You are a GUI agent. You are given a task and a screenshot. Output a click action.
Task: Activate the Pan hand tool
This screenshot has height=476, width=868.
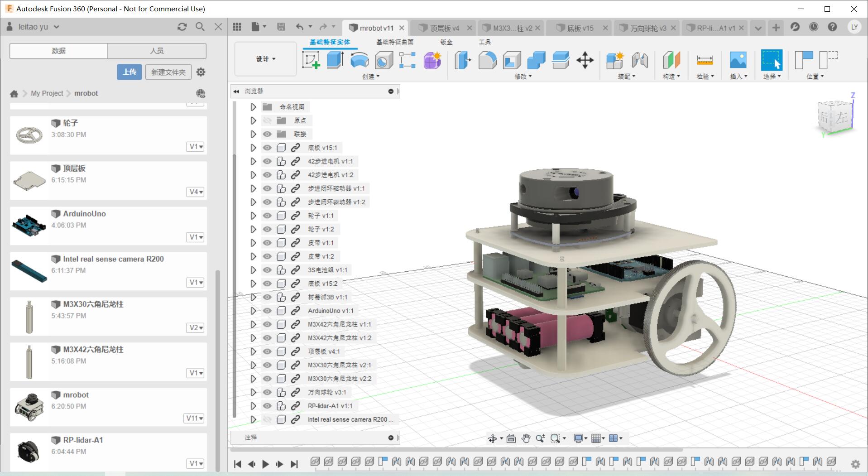tap(526, 438)
